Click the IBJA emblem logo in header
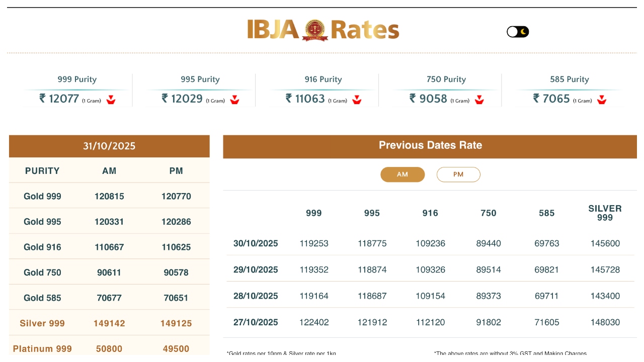644x362 pixels. pyautogui.click(x=315, y=30)
